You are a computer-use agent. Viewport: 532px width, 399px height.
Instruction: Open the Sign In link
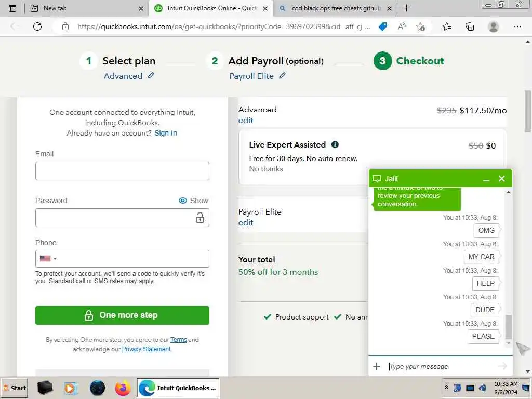(166, 133)
